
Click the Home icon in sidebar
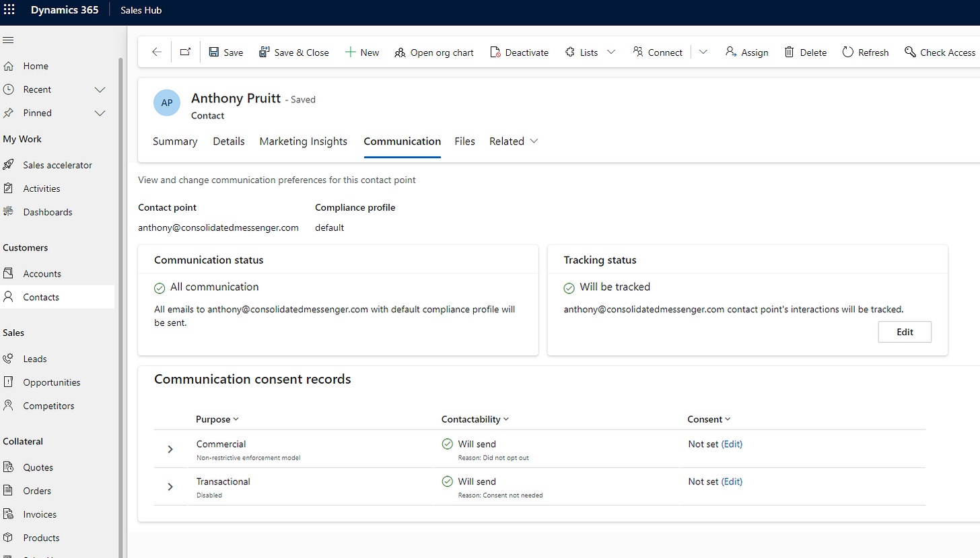[x=8, y=66]
